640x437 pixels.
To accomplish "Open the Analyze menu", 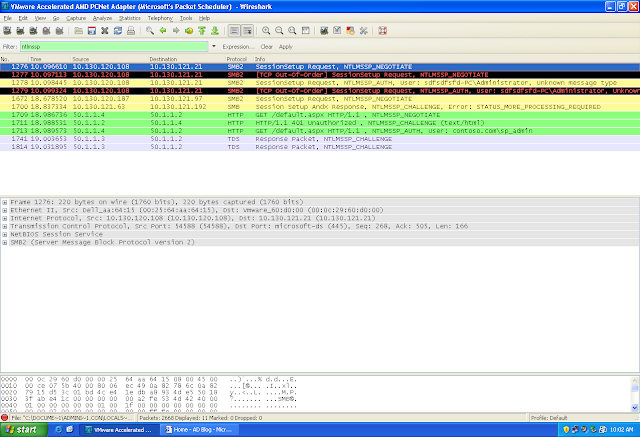I will click(x=102, y=18).
